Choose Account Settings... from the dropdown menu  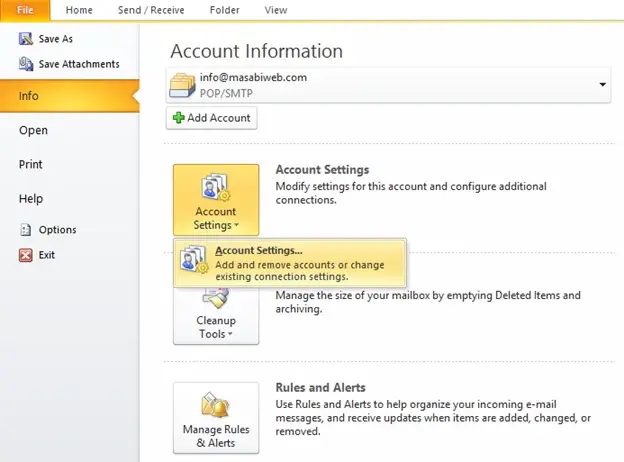point(290,263)
